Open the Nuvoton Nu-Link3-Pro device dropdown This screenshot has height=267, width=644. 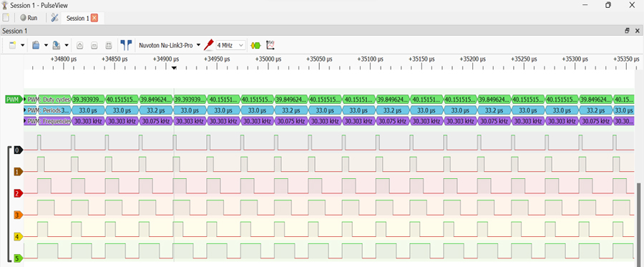[x=169, y=45]
